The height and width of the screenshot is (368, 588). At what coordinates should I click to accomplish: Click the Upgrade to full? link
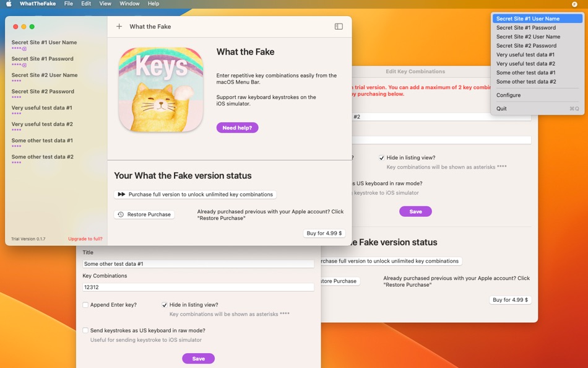tap(85, 239)
